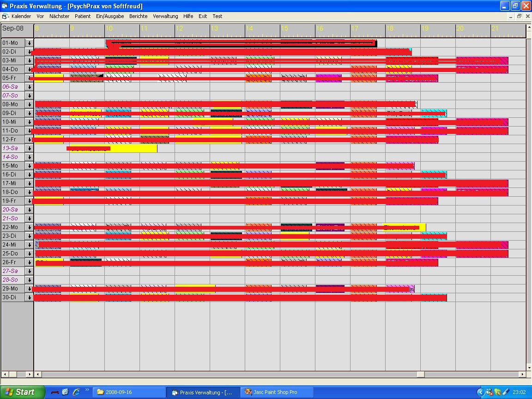
Task: Click the yellow appointment block on 22-Mo evening
Action: pyautogui.click(x=405, y=227)
